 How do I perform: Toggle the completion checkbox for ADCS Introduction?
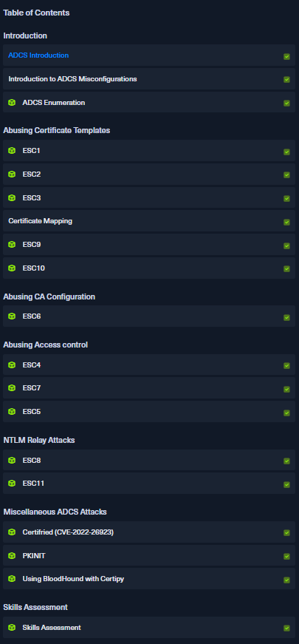click(x=286, y=56)
